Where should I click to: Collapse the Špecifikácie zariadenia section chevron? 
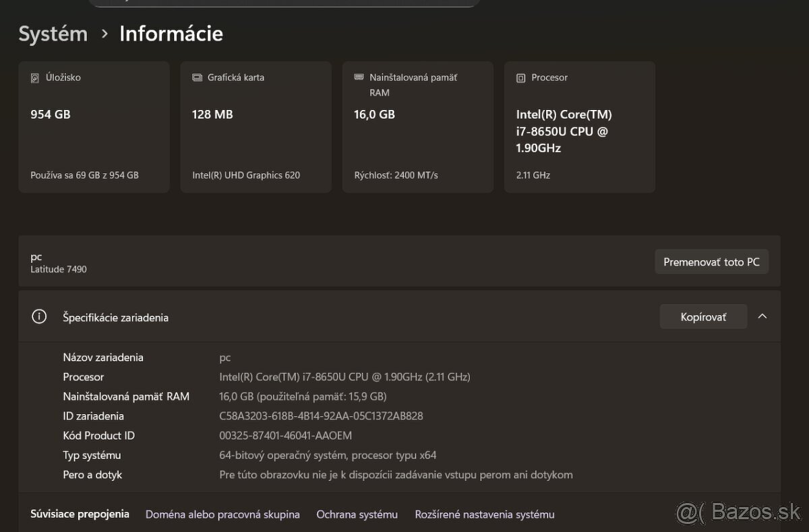(762, 316)
